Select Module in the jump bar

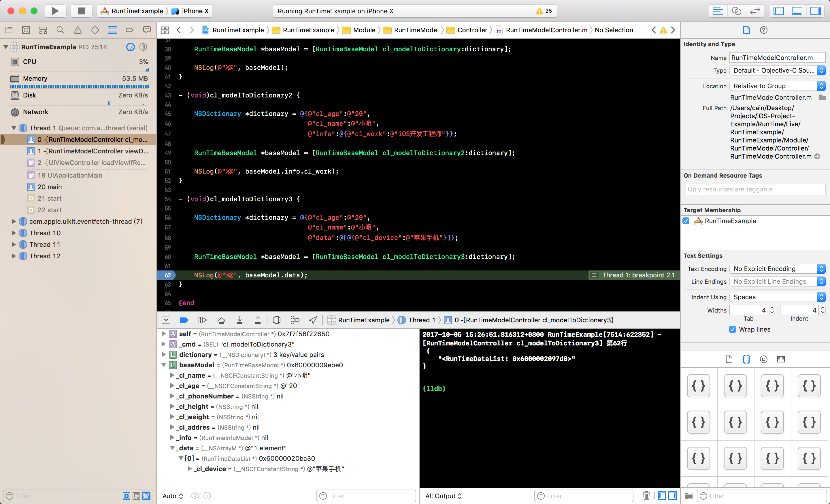click(364, 30)
